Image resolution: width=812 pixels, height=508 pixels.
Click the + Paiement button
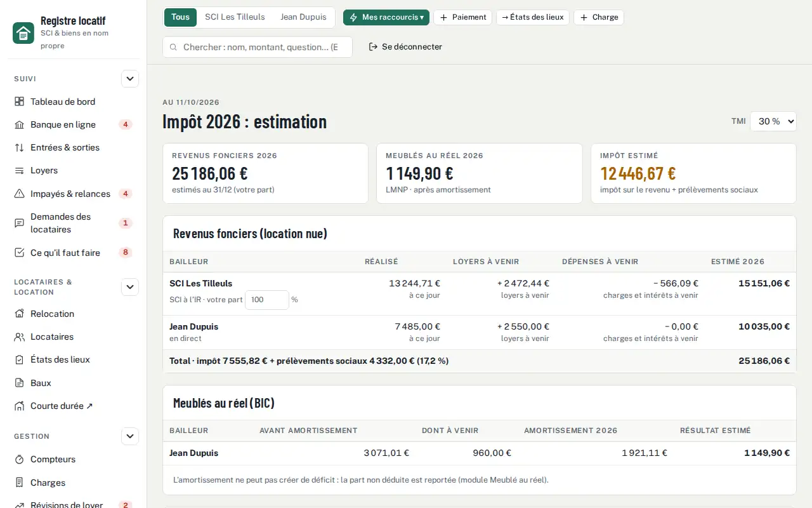click(x=462, y=17)
